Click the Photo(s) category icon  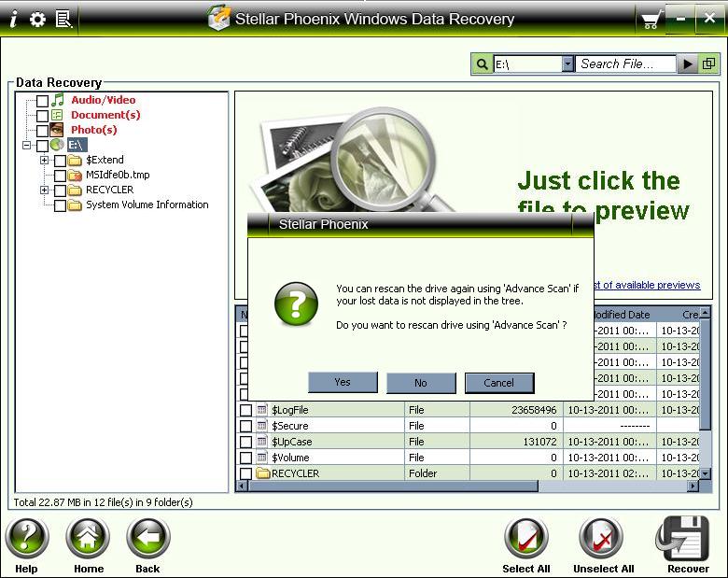(x=57, y=130)
